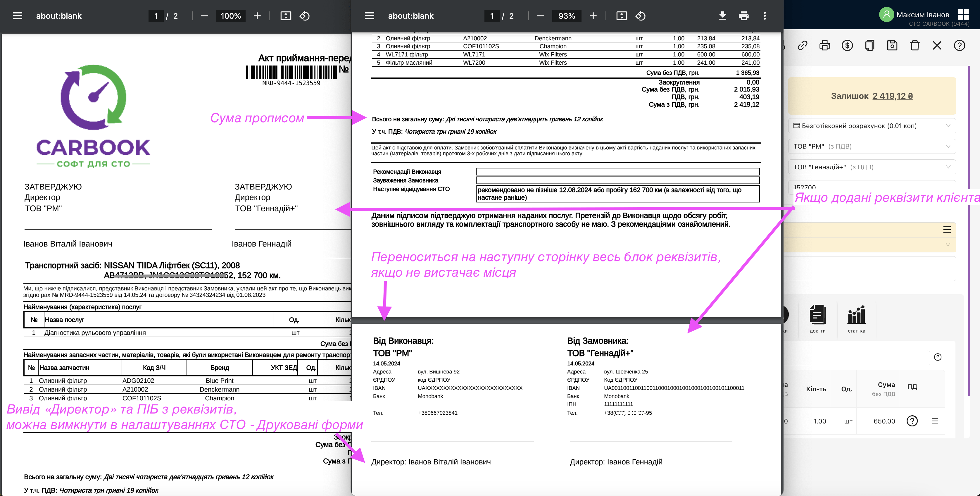Expand Безготівковий розрахунок payment dropdown

872,126
